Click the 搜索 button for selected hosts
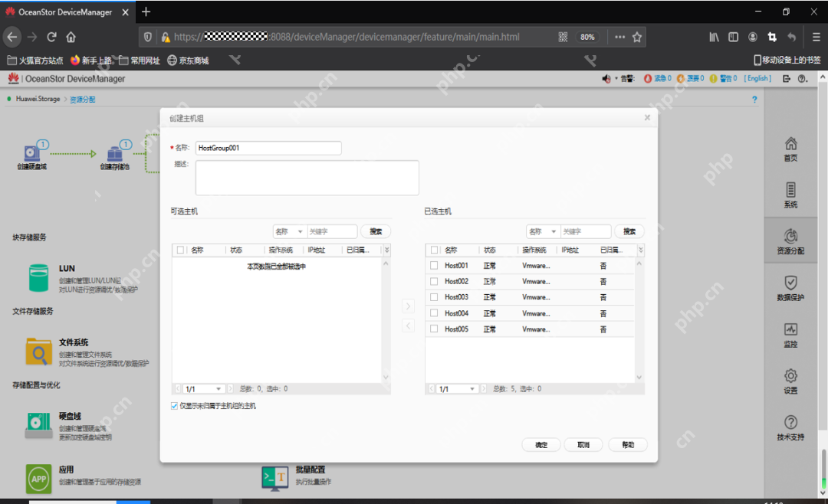Image resolution: width=828 pixels, height=504 pixels. tap(629, 231)
